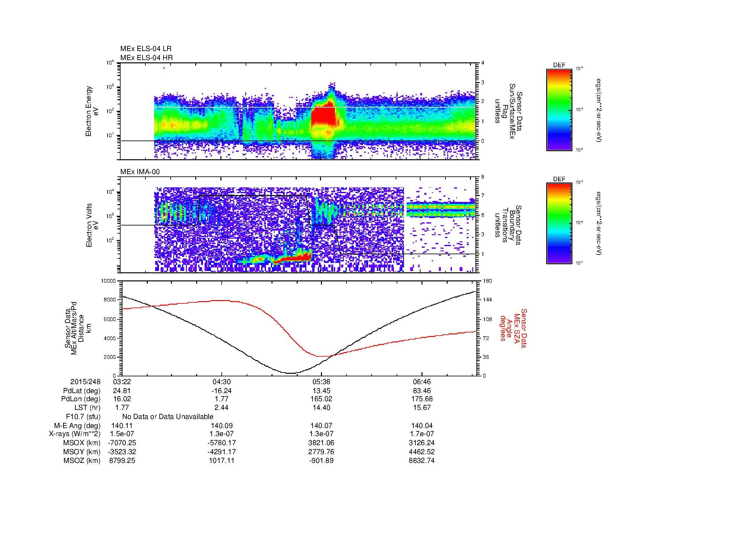
Task: Click the '04:30' time tick label
Action: [222, 382]
